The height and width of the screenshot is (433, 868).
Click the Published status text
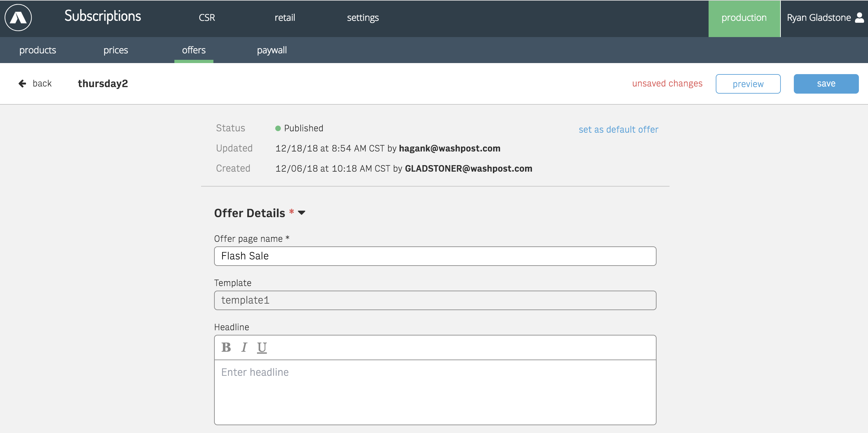(304, 128)
